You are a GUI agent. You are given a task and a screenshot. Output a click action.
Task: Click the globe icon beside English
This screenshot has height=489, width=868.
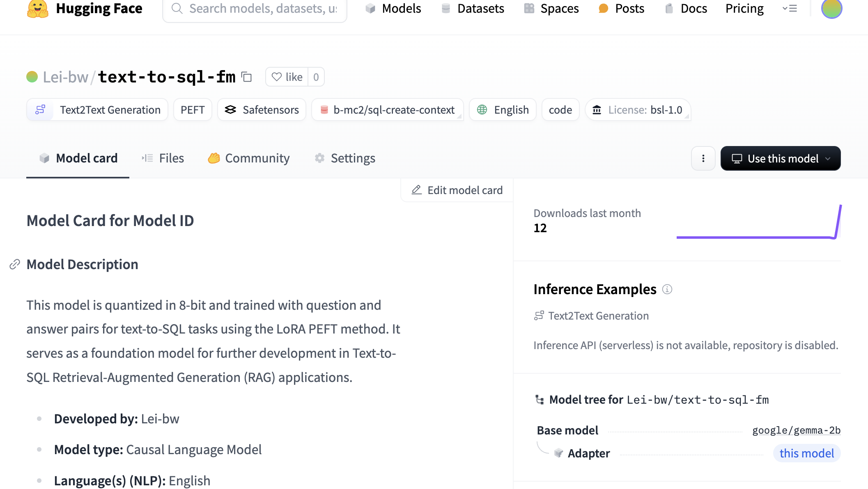[x=482, y=110]
